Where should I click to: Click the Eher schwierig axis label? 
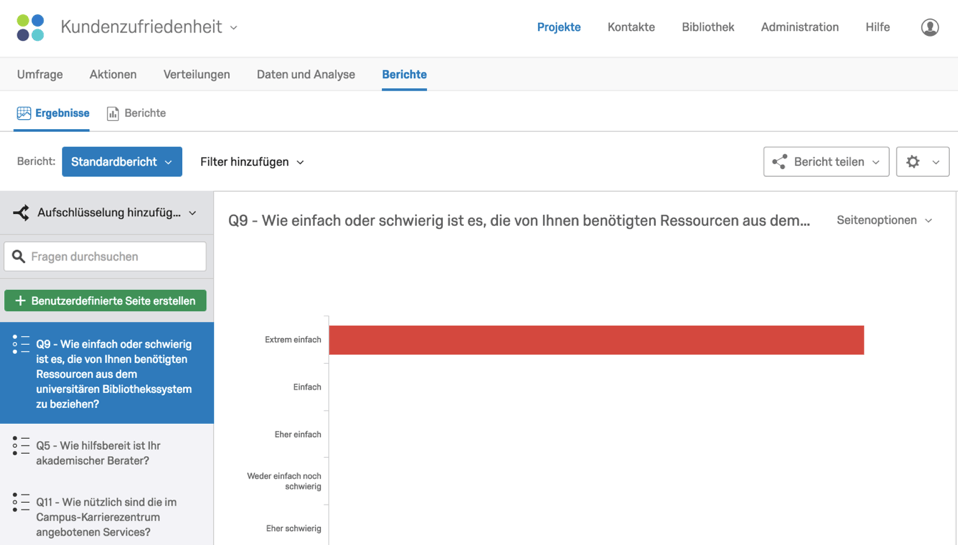coord(293,529)
